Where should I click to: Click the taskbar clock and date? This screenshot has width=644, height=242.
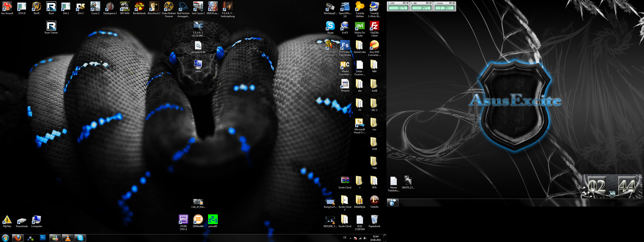376,238
